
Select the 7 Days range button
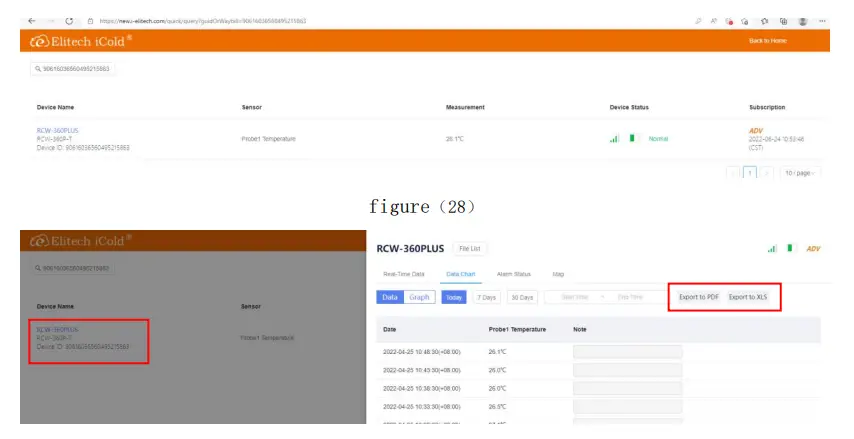pos(486,297)
